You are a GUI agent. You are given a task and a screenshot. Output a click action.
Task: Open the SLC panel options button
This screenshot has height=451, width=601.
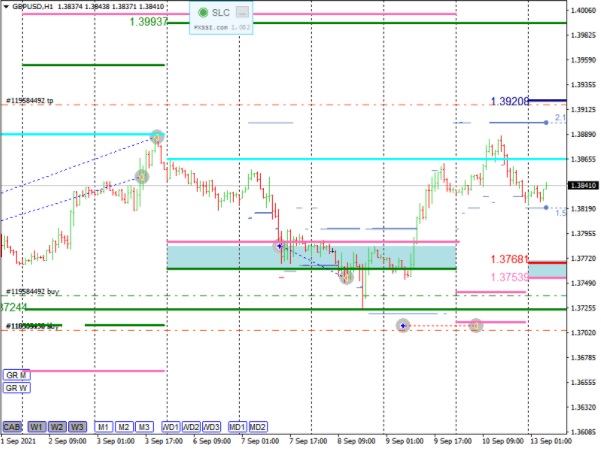coord(242,12)
